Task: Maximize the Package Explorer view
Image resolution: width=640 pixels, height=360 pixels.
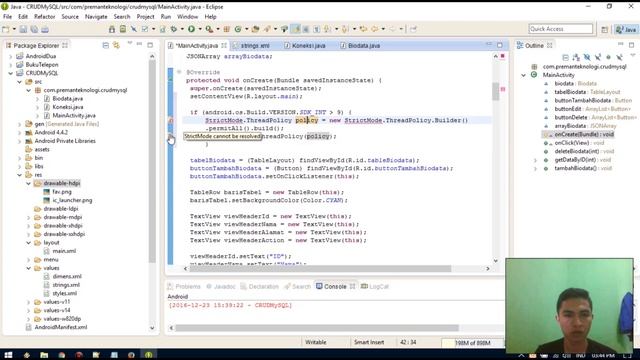Action: coord(150,44)
